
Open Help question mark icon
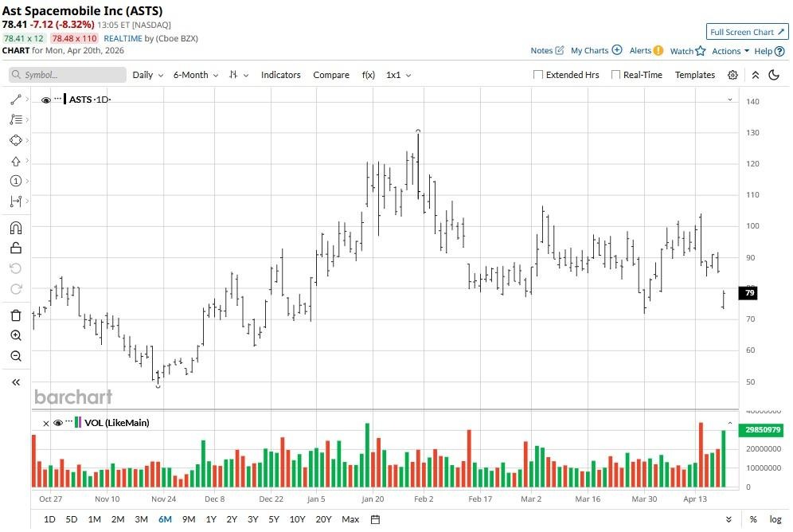click(x=779, y=51)
